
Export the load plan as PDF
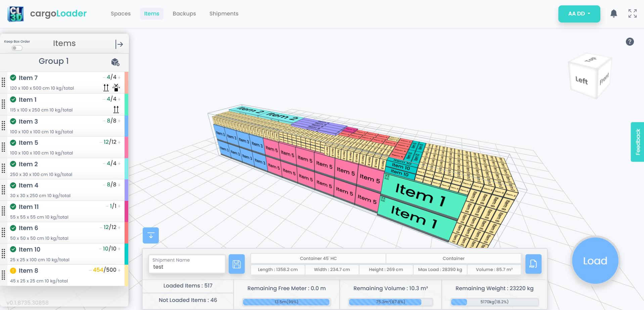533,264
